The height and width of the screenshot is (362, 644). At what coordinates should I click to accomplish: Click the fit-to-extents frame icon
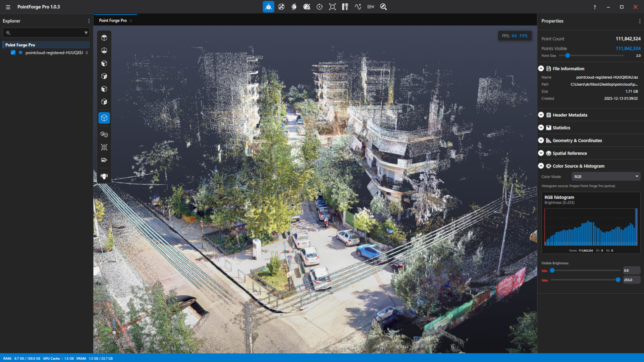point(332,7)
